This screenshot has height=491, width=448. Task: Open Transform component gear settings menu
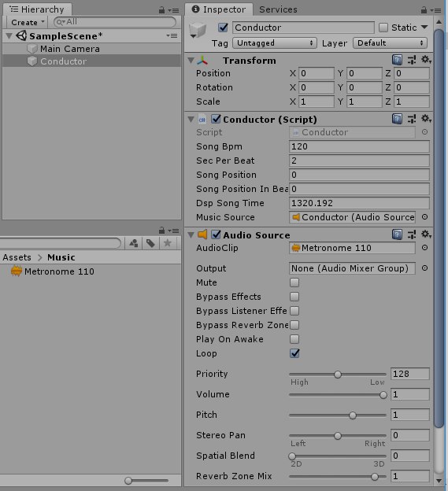tap(426, 60)
